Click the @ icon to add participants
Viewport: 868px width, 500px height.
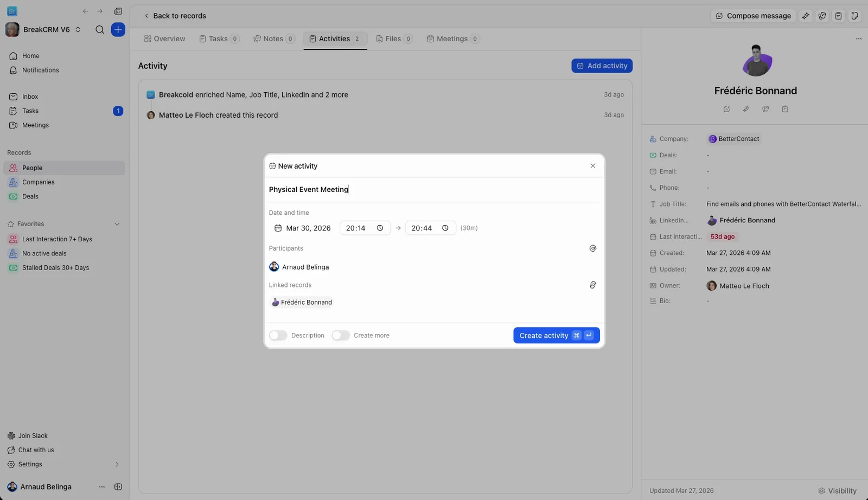tap(593, 248)
